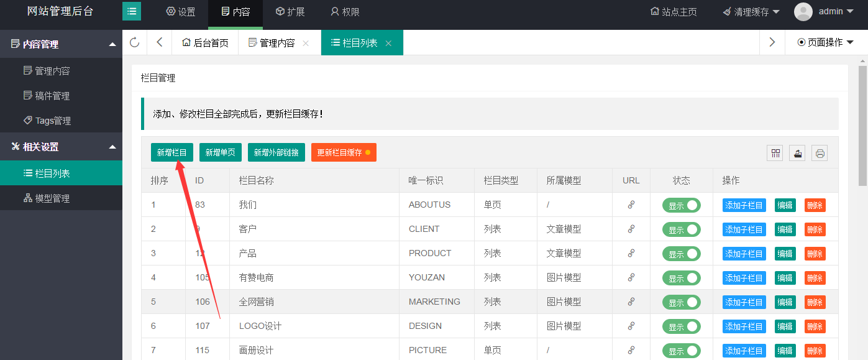868x360 pixels.
Task: Switch to the 管理内容 tab
Action: pyautogui.click(x=272, y=43)
